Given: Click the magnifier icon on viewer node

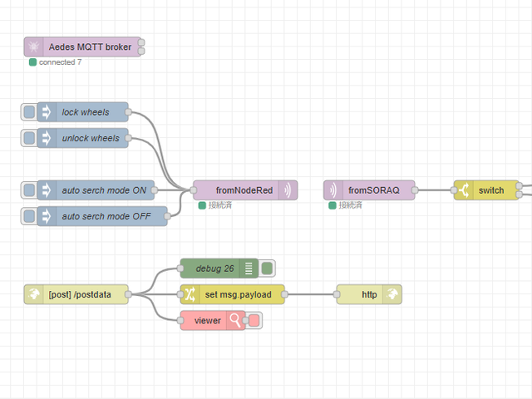Looking at the screenshot, I should pos(235,320).
